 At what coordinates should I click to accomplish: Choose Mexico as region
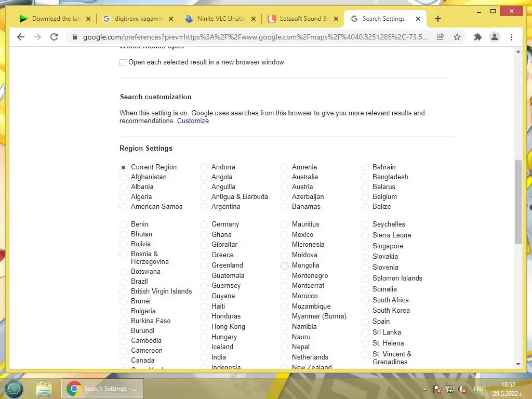pos(284,235)
